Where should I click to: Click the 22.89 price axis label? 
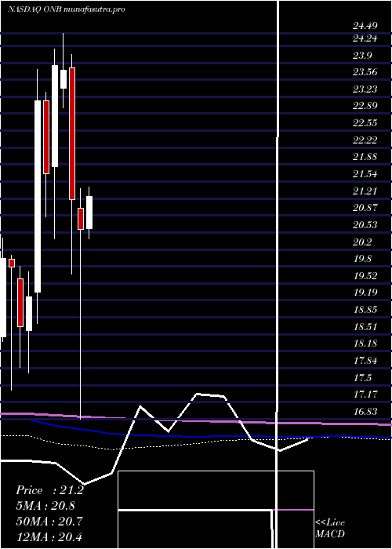365,106
